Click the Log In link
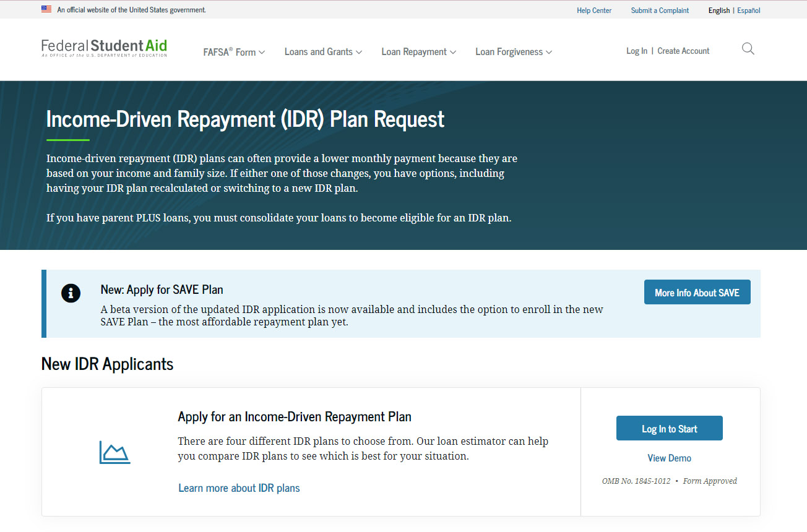The width and height of the screenshot is (807, 532). [x=636, y=51]
